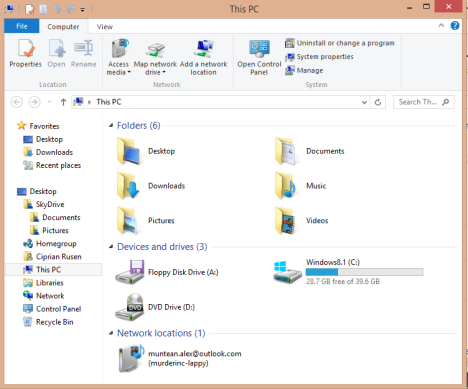Open System properties
The image size is (468, 389).
coord(319,57)
